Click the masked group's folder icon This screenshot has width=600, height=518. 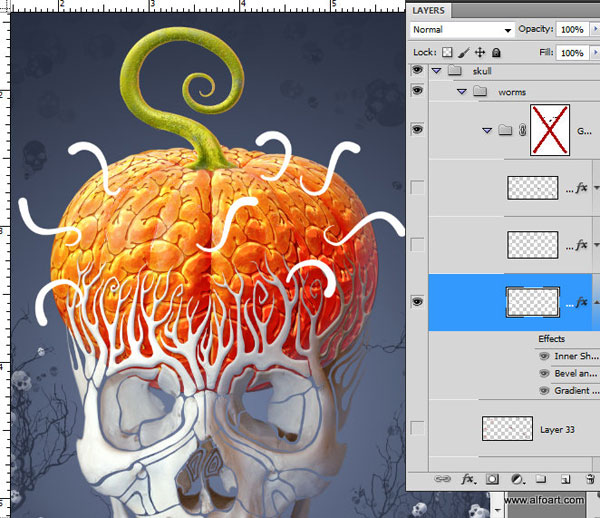click(x=505, y=130)
